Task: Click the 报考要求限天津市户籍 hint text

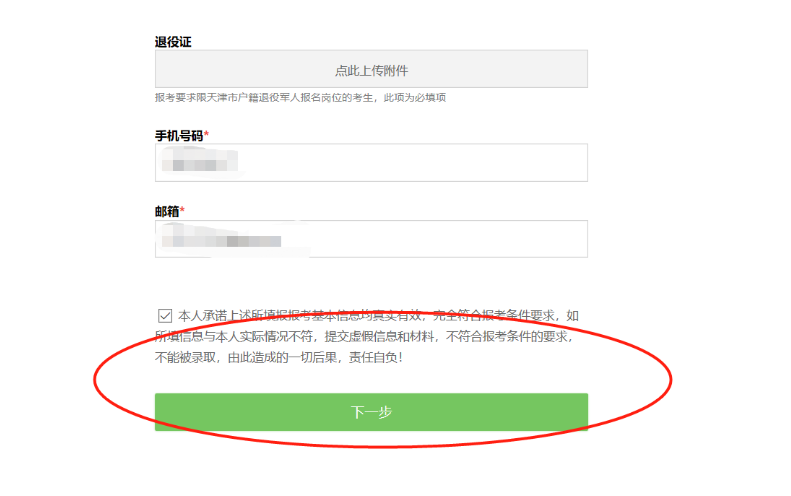Action: point(206,97)
